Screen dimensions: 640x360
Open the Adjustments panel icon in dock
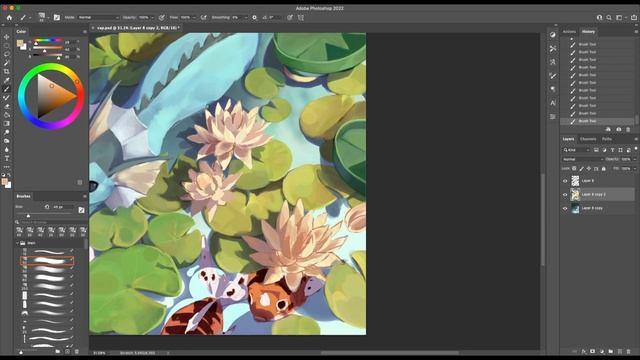coord(553,35)
